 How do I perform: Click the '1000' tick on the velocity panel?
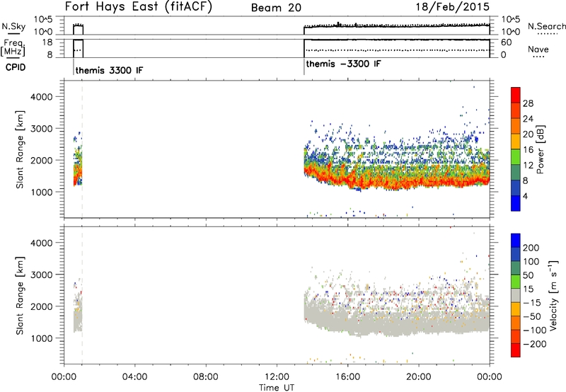(41, 338)
